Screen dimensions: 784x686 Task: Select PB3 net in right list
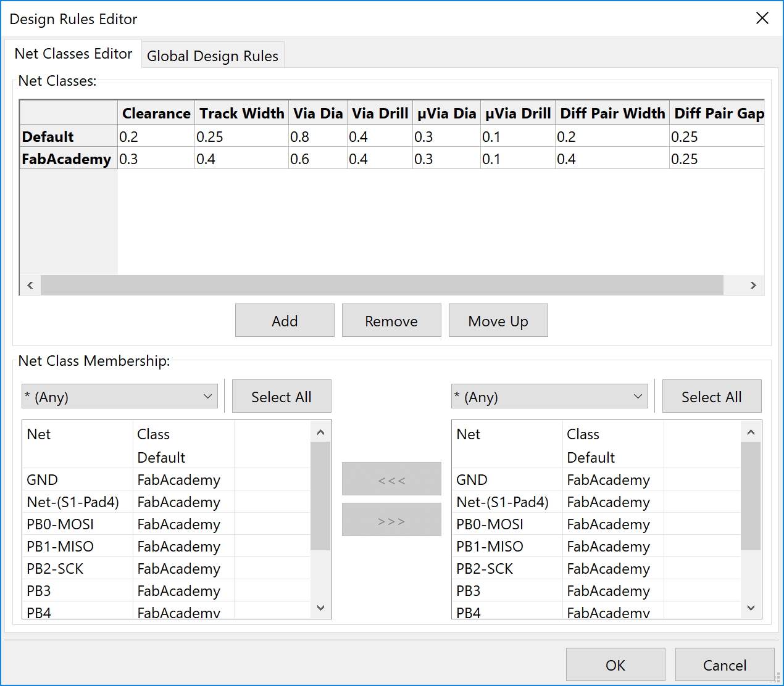pyautogui.click(x=596, y=590)
